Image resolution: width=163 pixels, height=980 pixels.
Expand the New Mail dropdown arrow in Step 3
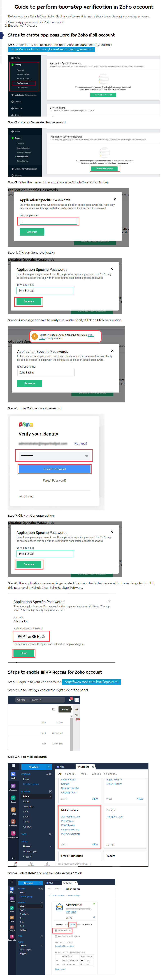click(x=49, y=767)
